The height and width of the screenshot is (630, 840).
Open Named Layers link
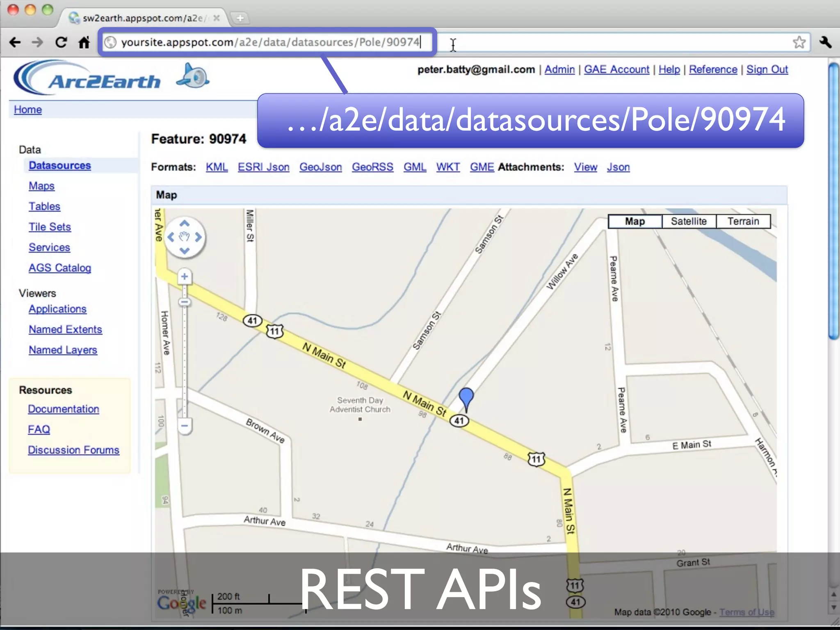click(63, 350)
